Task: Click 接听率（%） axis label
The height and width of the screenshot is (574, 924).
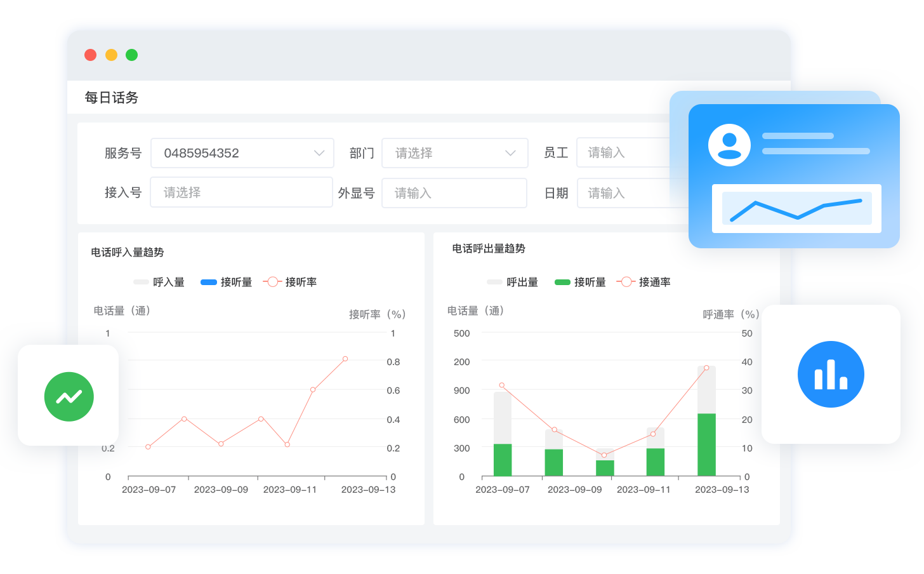Action: pos(378,314)
